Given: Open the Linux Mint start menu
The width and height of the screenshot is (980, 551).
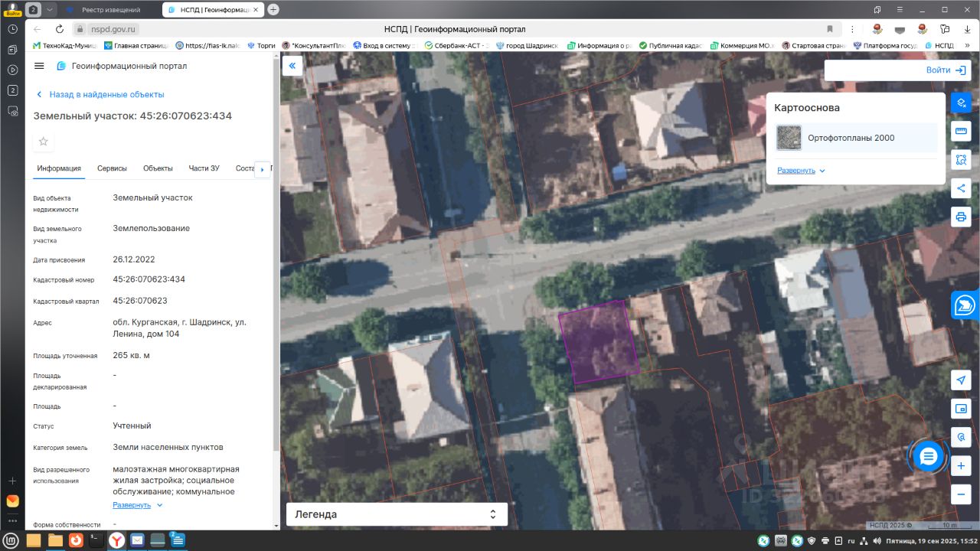Looking at the screenshot, I should (x=9, y=540).
